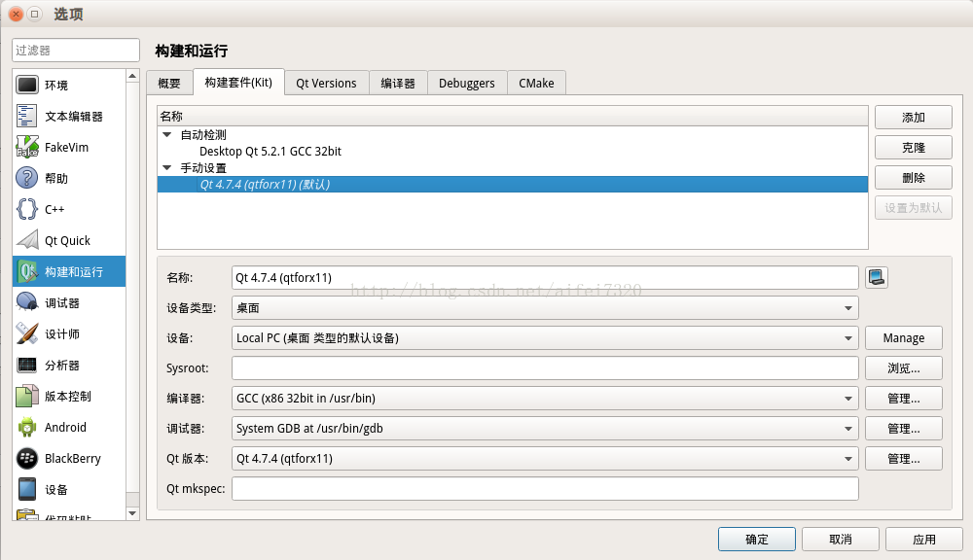The width and height of the screenshot is (973, 560).
Task: Click the 名称 column header
Action: click(x=513, y=116)
